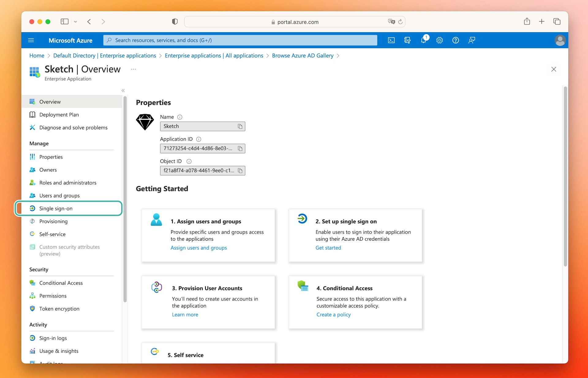Click the Microsoft Azure logo text
This screenshot has width=588, height=378.
tap(70, 40)
